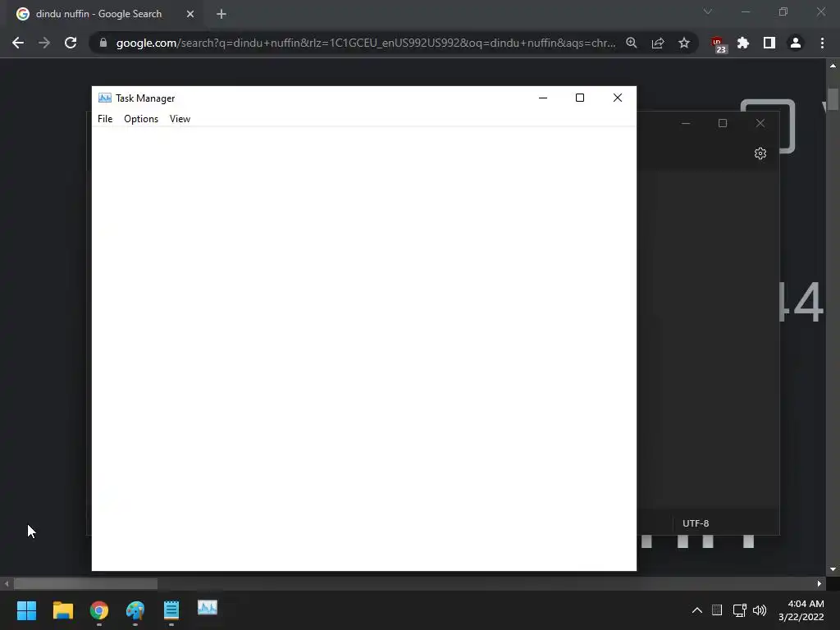Open a new Chrome tab
The image size is (840, 630).
221,14
